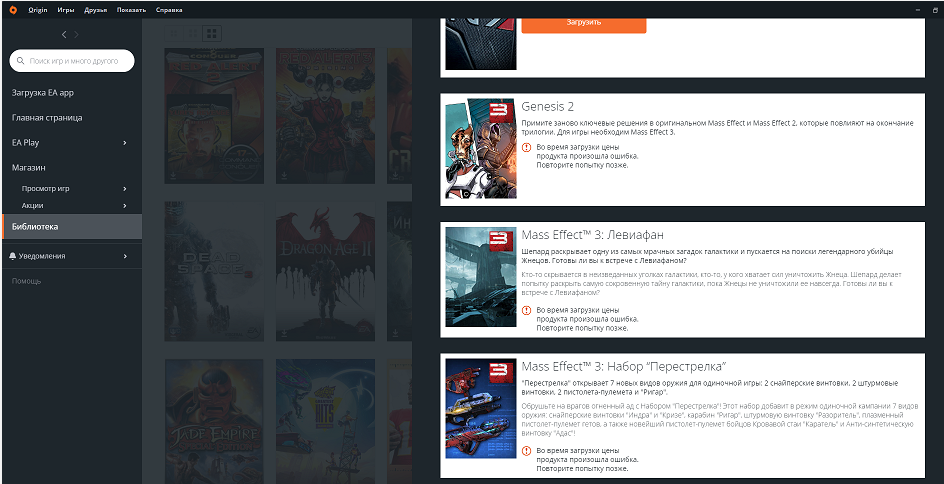
Task: Open the Друзья menu
Action: [96, 10]
